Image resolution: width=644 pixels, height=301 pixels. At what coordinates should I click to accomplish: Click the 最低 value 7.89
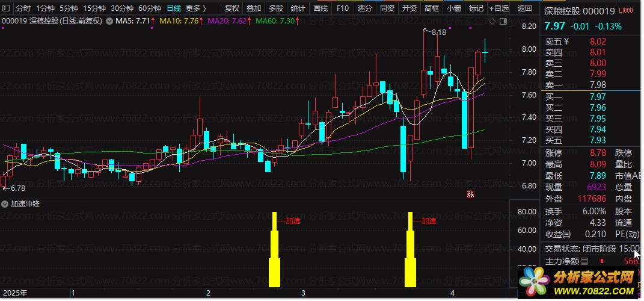[598, 176]
